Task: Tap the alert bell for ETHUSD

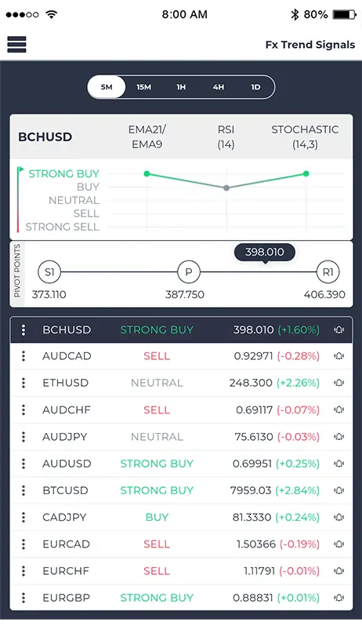Action: coord(338,384)
